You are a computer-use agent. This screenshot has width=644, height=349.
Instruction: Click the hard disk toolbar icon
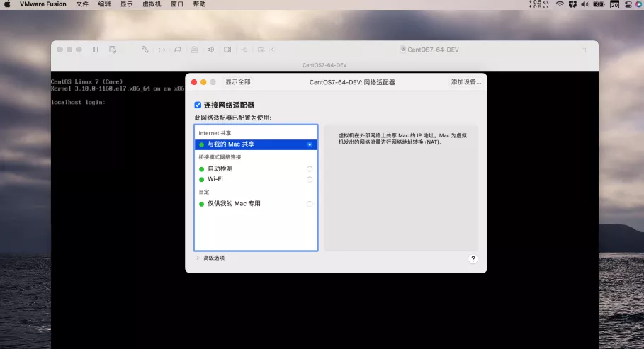coord(178,50)
